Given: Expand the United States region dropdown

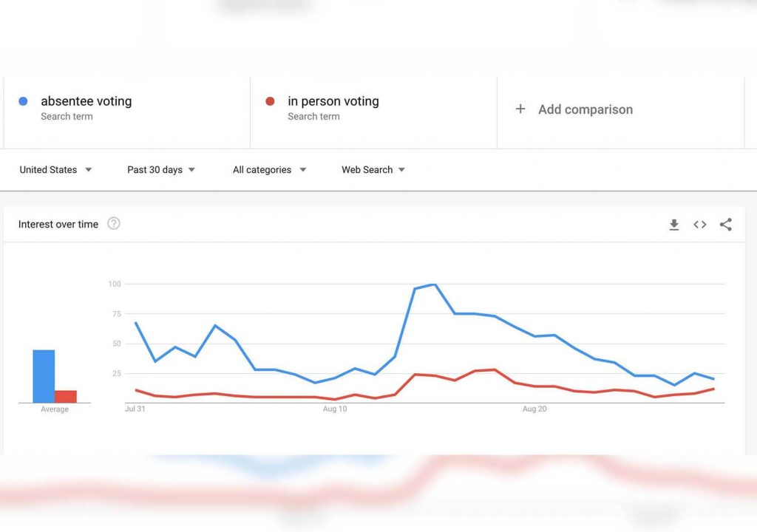Looking at the screenshot, I should pyautogui.click(x=55, y=170).
